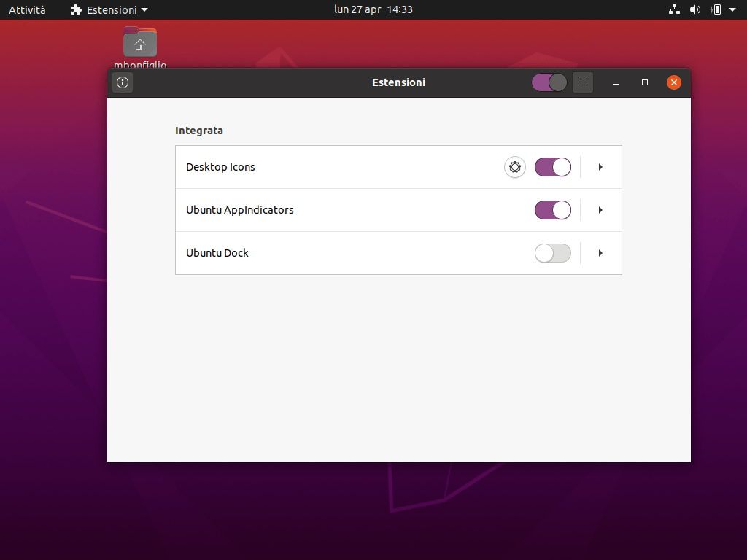The width and height of the screenshot is (747, 560).
Task: Close the Estensioni window
Action: (x=673, y=82)
